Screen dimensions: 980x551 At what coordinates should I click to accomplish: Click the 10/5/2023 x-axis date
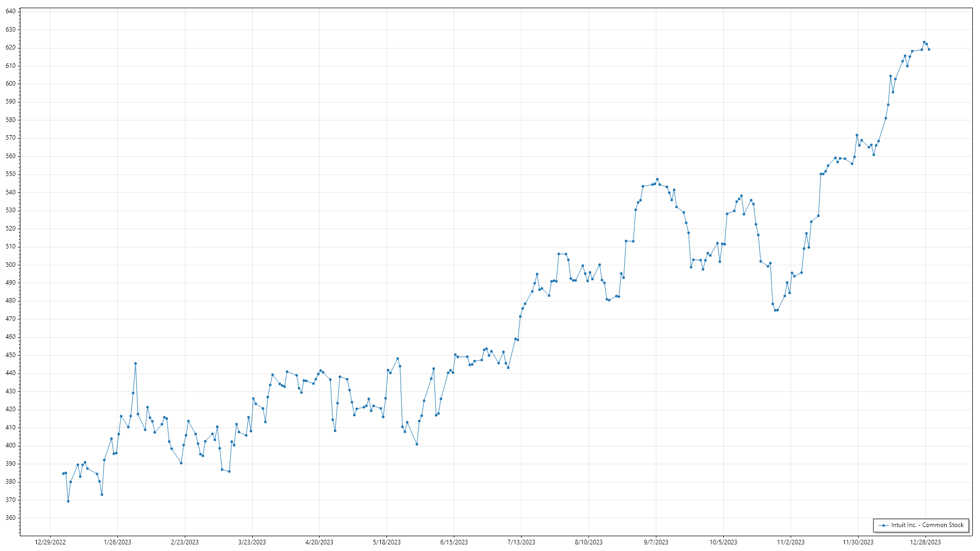[x=723, y=542]
